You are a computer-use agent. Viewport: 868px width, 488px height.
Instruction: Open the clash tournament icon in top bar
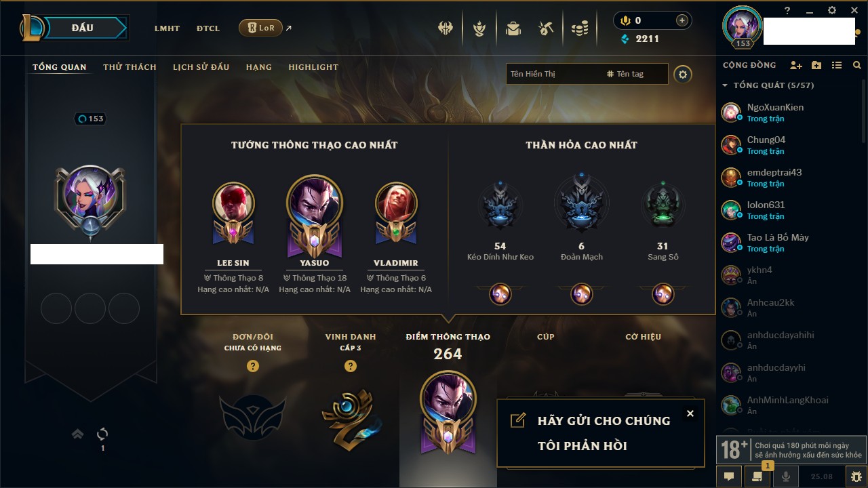click(x=446, y=28)
